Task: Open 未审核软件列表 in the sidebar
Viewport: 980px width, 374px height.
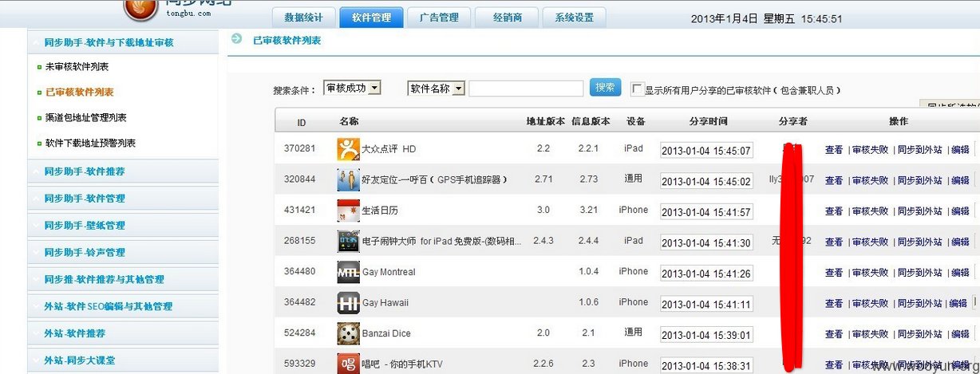Action: point(77,67)
